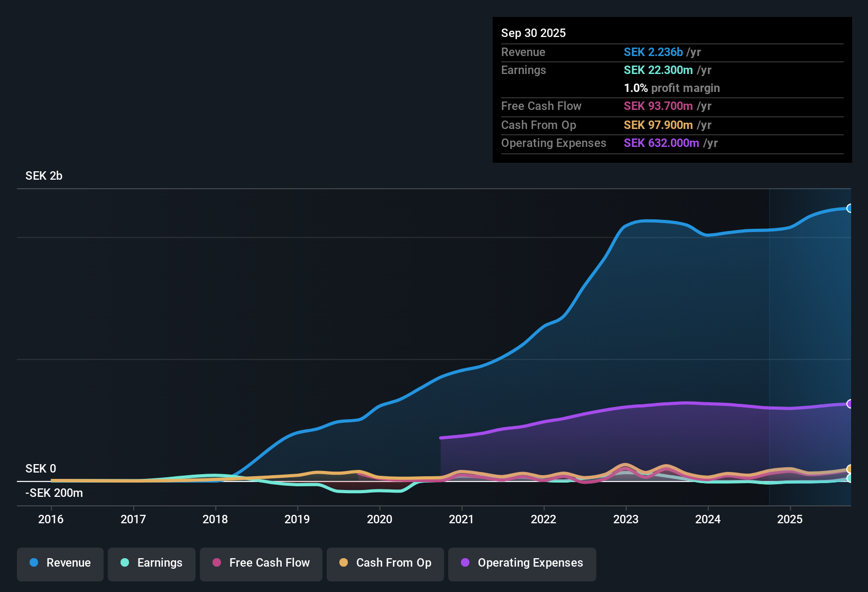Toggle the Revenue series visibility
The image size is (868, 592).
[60, 563]
